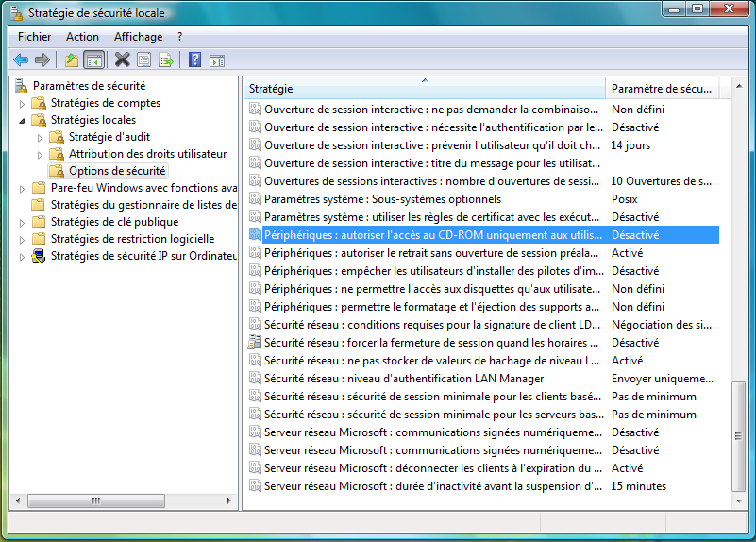The image size is (756, 542).
Task: Click the Paramètres de sécurité root icon
Action: tap(21, 86)
